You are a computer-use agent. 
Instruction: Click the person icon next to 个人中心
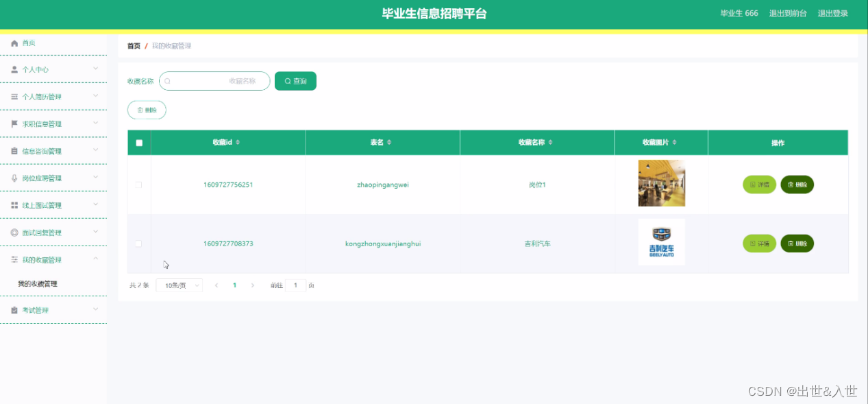tap(14, 69)
